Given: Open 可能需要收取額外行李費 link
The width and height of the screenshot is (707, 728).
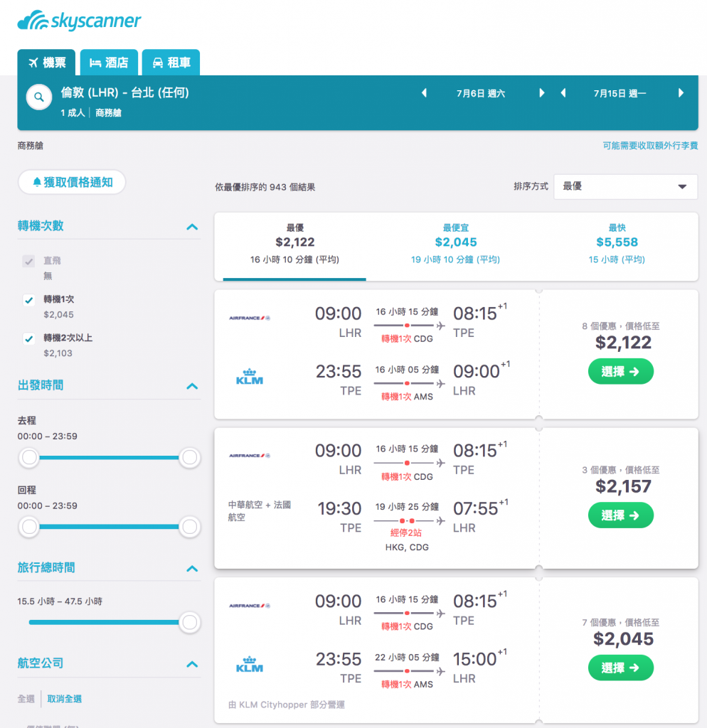Looking at the screenshot, I should pyautogui.click(x=650, y=146).
